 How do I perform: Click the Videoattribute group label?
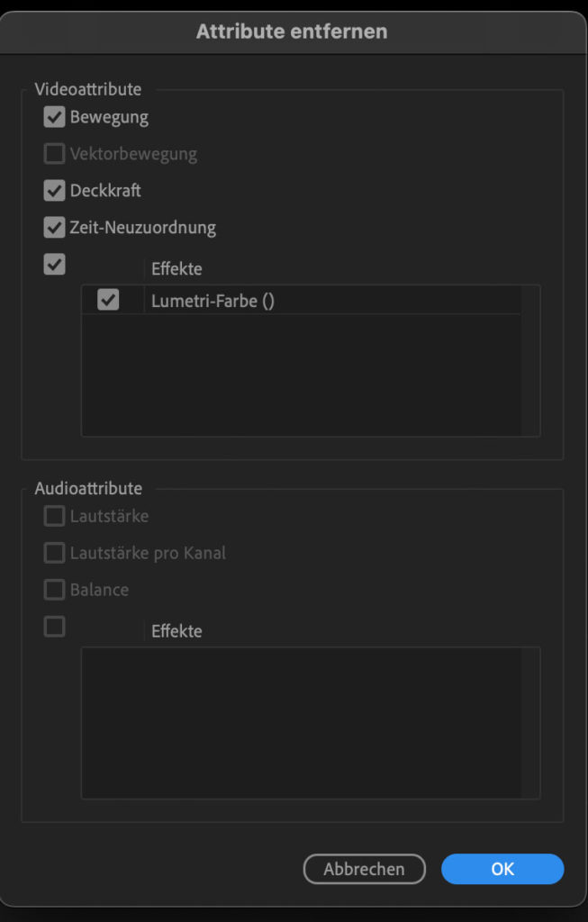tap(88, 89)
